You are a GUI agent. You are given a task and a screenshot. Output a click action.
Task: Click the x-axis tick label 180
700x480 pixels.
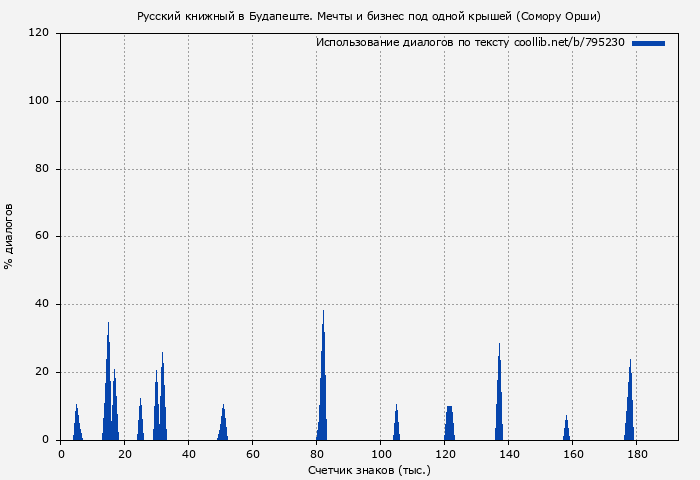[x=636, y=454]
